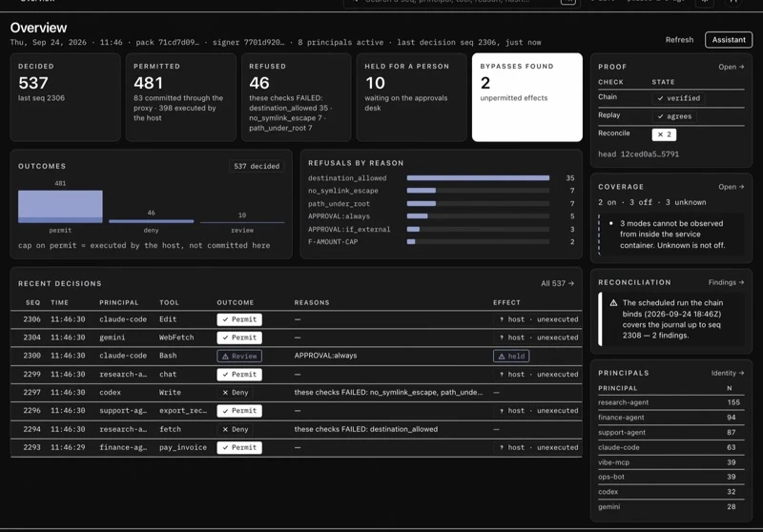Viewport: 763px width, 532px height.
Task: Click the Reconcile x 2 badge
Action: pos(664,134)
